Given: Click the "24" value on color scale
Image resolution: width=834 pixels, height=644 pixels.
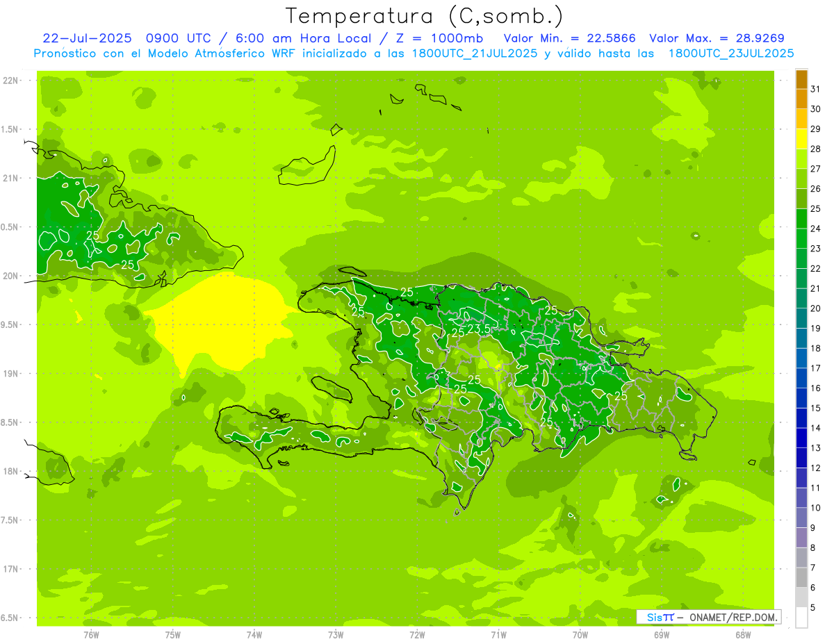Looking at the screenshot, I should 816,229.
